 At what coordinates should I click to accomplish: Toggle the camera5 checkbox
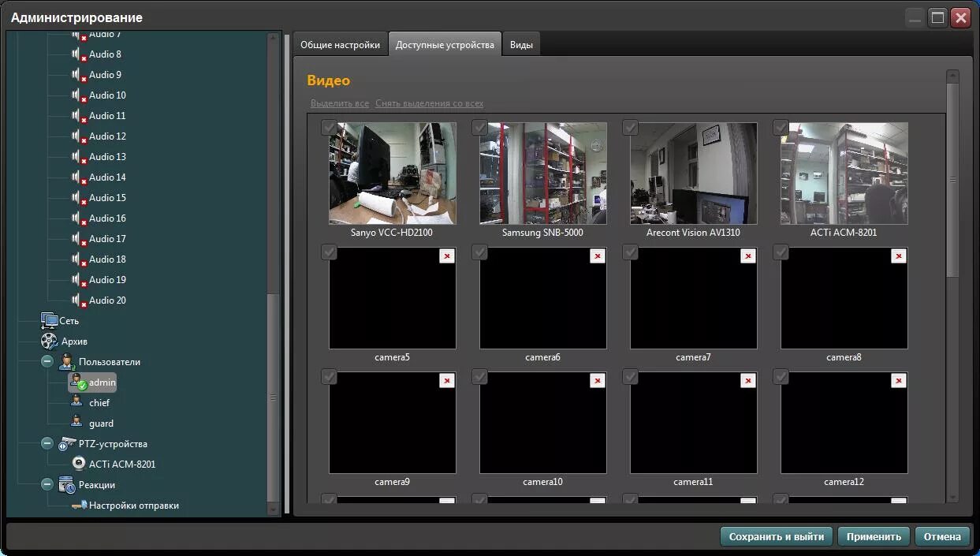click(329, 252)
